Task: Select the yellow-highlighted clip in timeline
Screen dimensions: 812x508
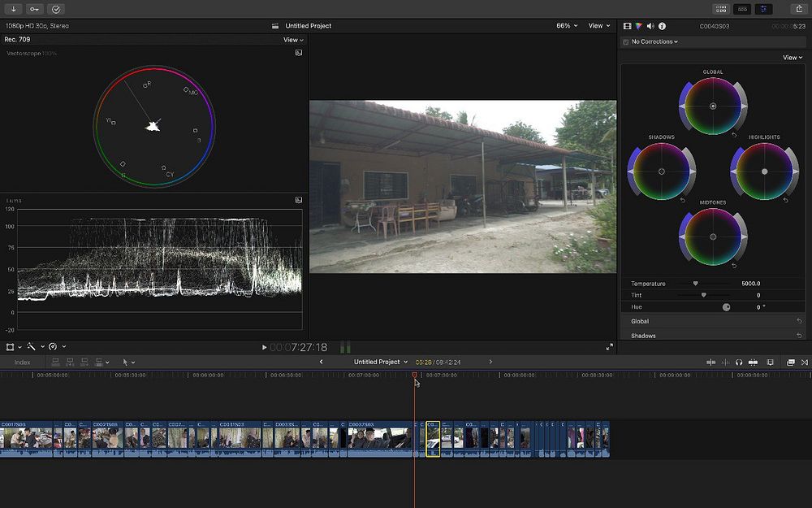Action: (x=433, y=438)
